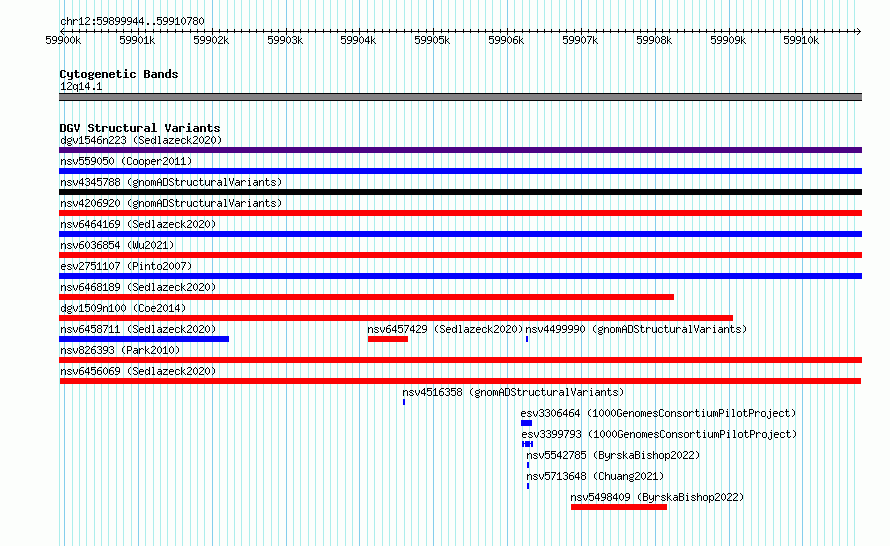Click the red bar under nsv4206920
Image resolution: width=890 pixels, height=546 pixels.
tap(460, 213)
